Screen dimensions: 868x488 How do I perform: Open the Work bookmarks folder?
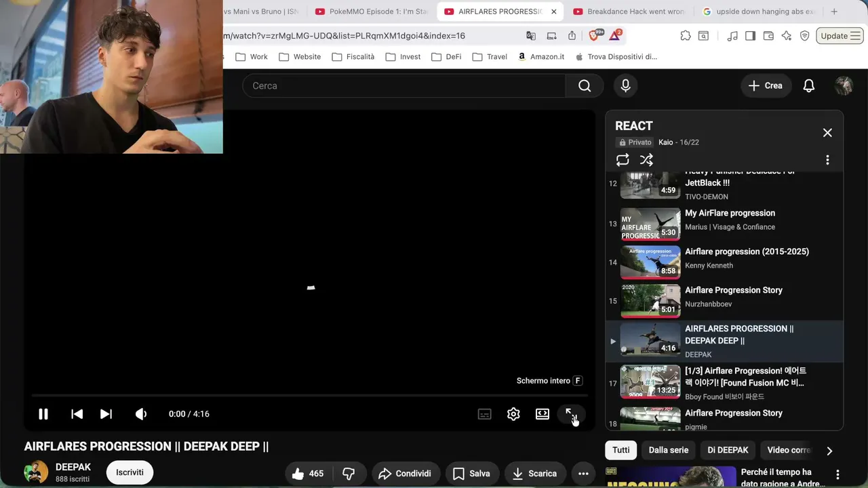[x=252, y=57]
